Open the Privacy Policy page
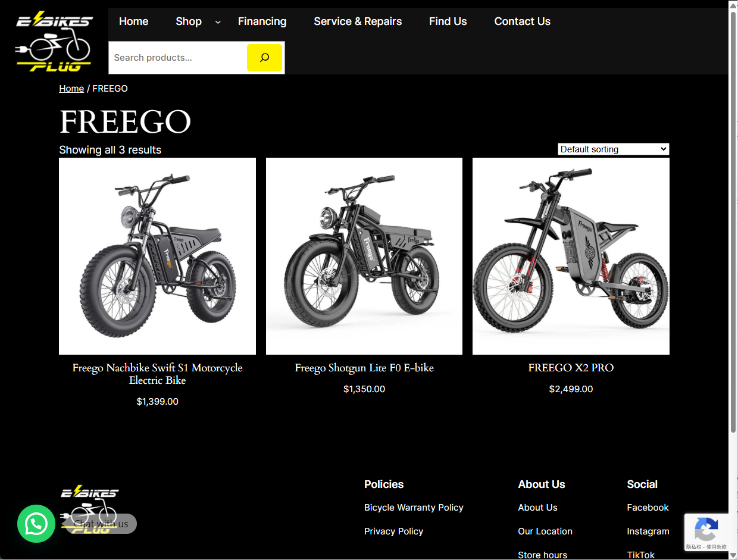The height and width of the screenshot is (560, 738). point(393,531)
